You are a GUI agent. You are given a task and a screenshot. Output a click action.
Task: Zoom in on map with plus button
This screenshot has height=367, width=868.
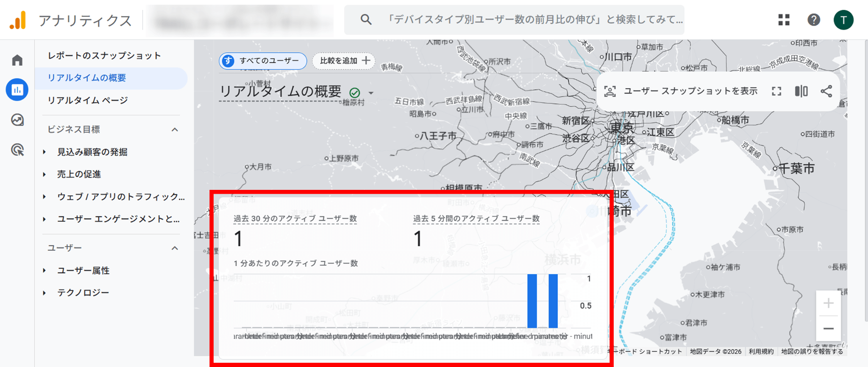pos(828,303)
